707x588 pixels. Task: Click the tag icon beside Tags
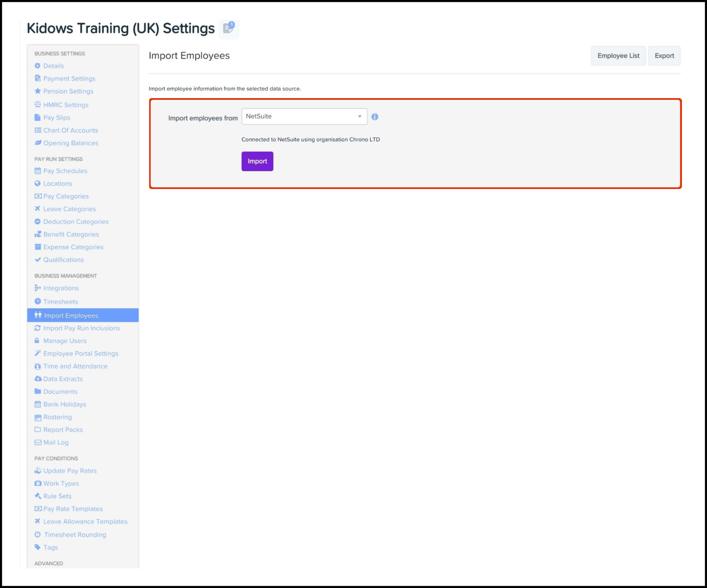pos(38,547)
